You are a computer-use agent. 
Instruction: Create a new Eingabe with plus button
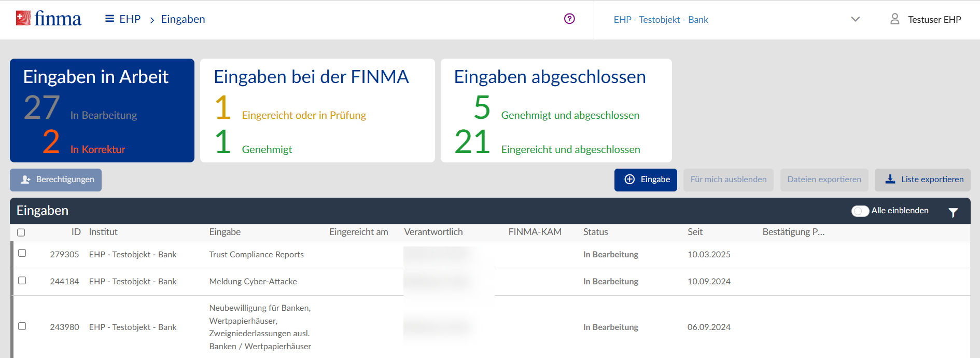pyautogui.click(x=646, y=180)
